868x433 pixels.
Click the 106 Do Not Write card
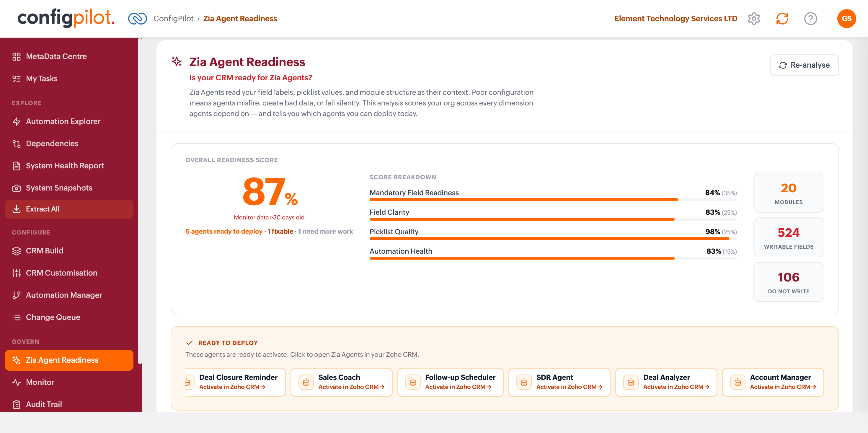coord(789,282)
